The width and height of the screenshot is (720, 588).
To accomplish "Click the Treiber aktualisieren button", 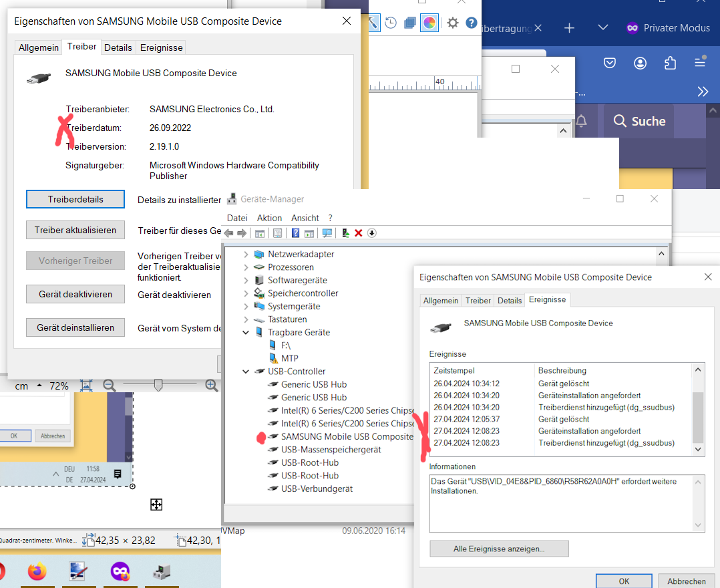I will pos(75,230).
